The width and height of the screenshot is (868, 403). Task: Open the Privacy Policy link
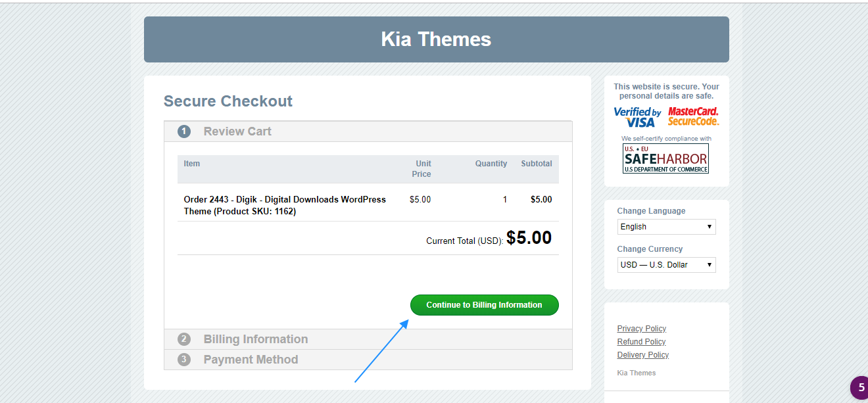click(641, 329)
